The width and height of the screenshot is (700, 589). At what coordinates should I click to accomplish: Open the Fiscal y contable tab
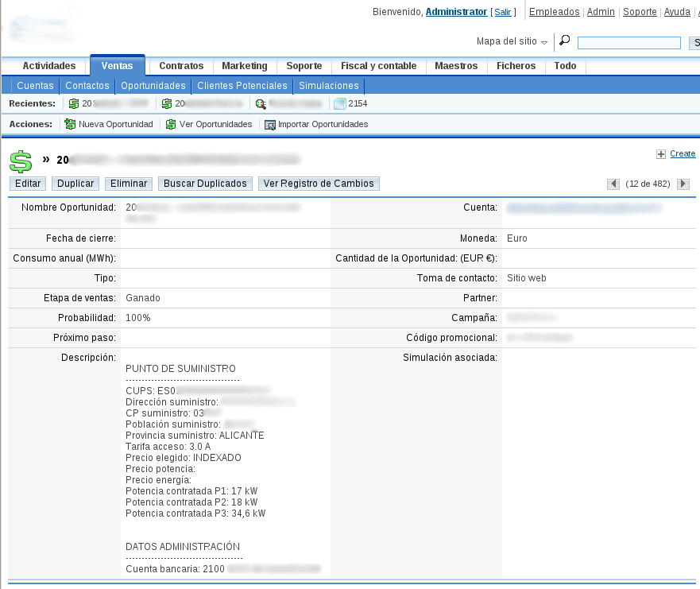[379, 66]
